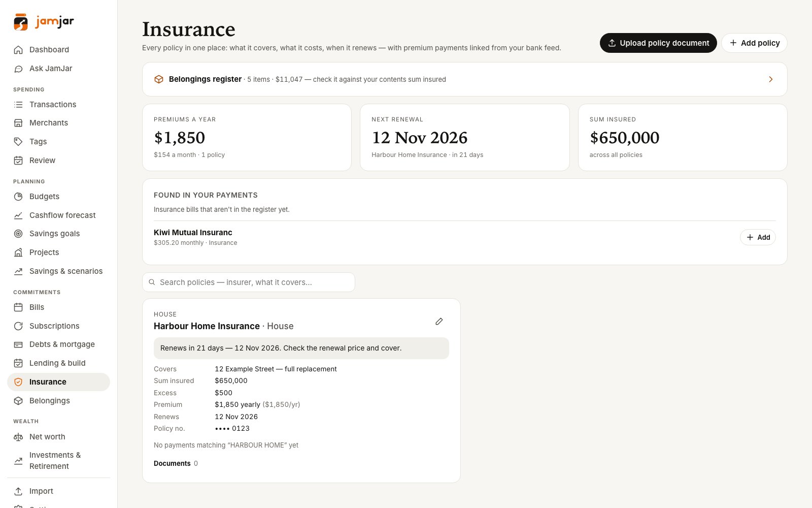
Task: Click the Budgets pie chart icon
Action: (18, 197)
